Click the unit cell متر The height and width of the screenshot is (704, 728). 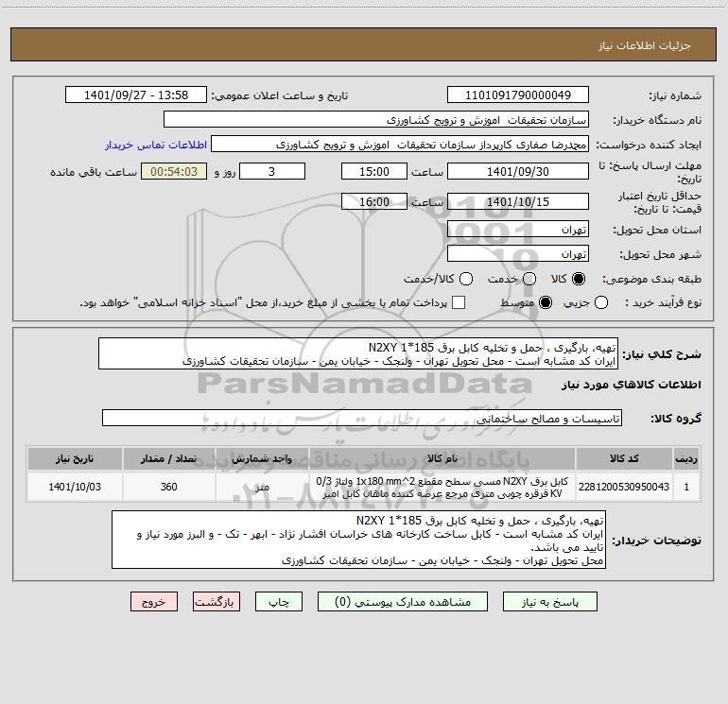(x=262, y=487)
